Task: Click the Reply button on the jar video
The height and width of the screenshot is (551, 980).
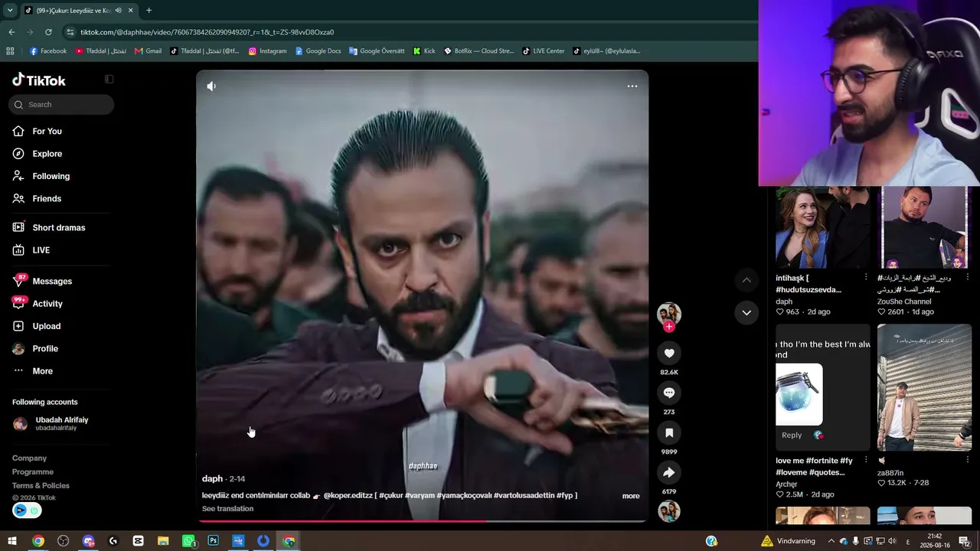Action: tap(792, 435)
